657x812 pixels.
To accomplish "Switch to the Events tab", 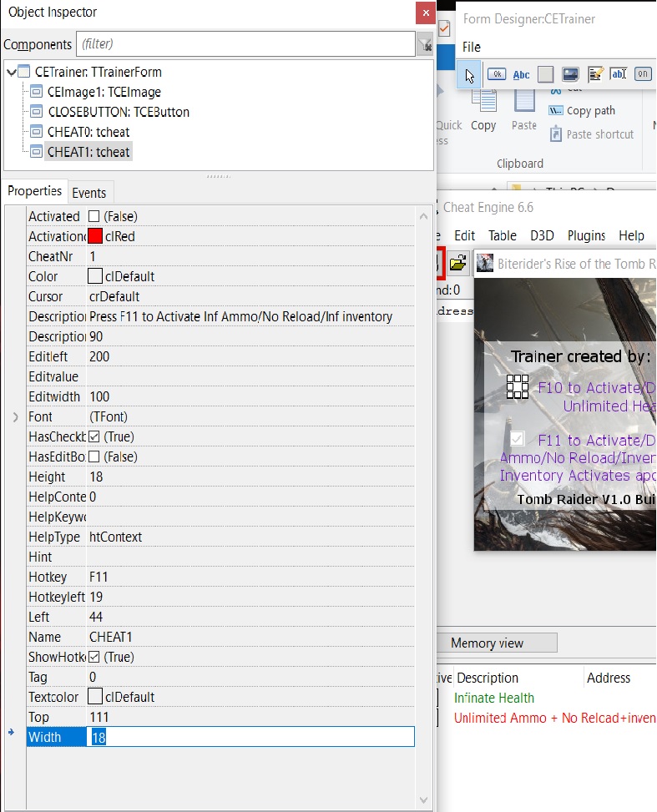I will (x=88, y=193).
